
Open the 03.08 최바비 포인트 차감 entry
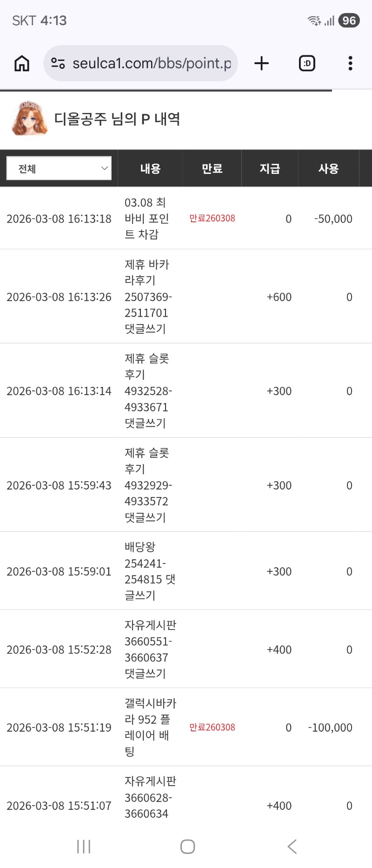point(146,219)
